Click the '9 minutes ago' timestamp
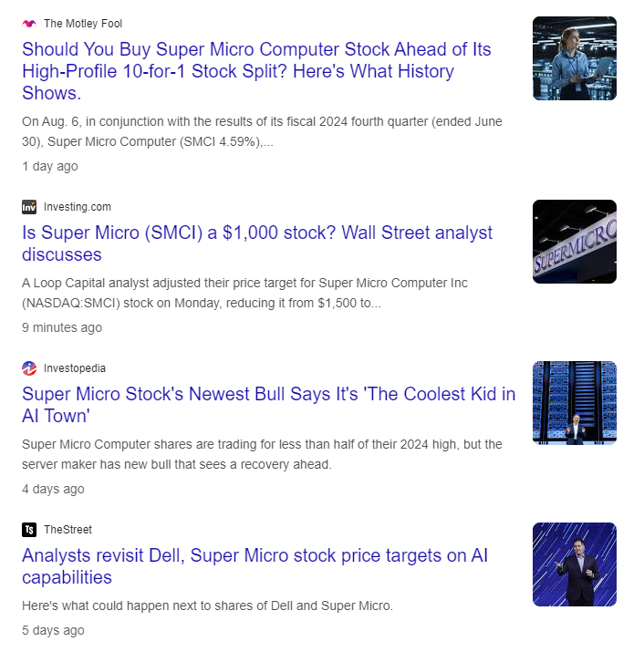Image resolution: width=644 pixels, height=652 pixels. point(62,327)
